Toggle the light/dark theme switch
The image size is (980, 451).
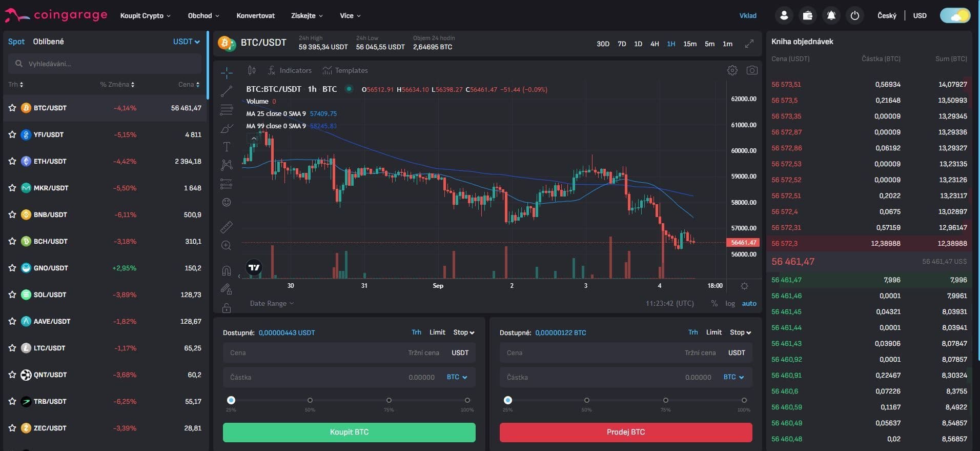coord(955,15)
